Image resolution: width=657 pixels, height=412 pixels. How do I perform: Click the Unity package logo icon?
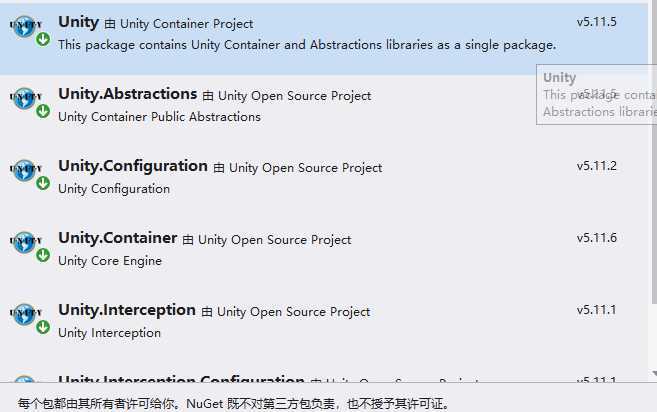click(24, 26)
